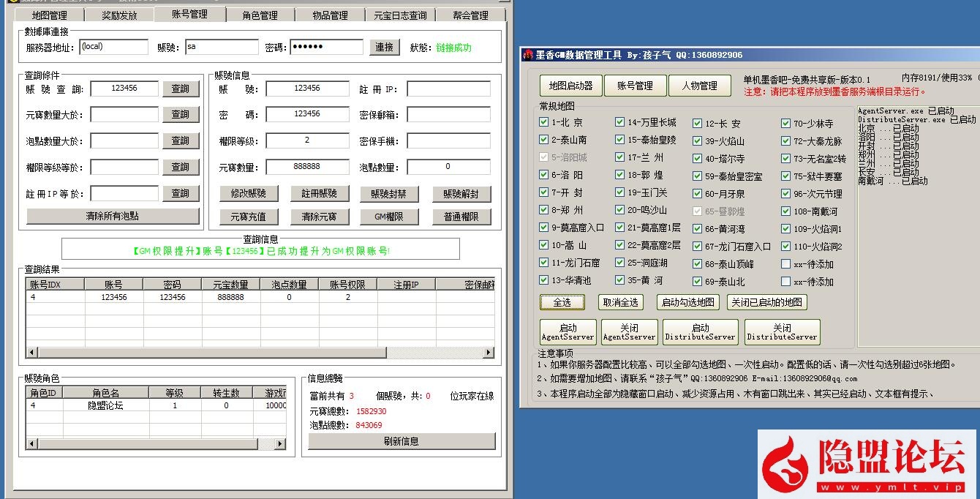
Task: Toggle the 6-洛阳 map checkbox
Action: coord(544,175)
